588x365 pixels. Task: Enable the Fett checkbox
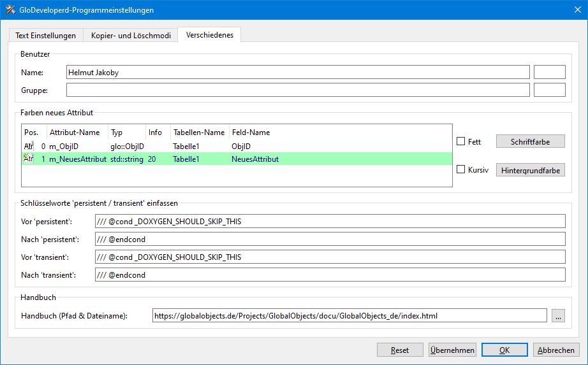tap(461, 141)
